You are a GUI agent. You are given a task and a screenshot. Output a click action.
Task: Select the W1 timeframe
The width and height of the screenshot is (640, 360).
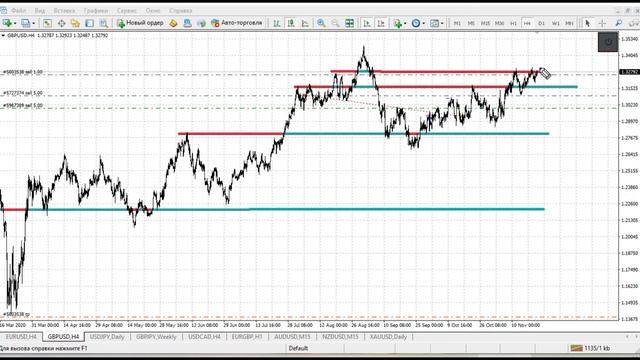[556, 24]
